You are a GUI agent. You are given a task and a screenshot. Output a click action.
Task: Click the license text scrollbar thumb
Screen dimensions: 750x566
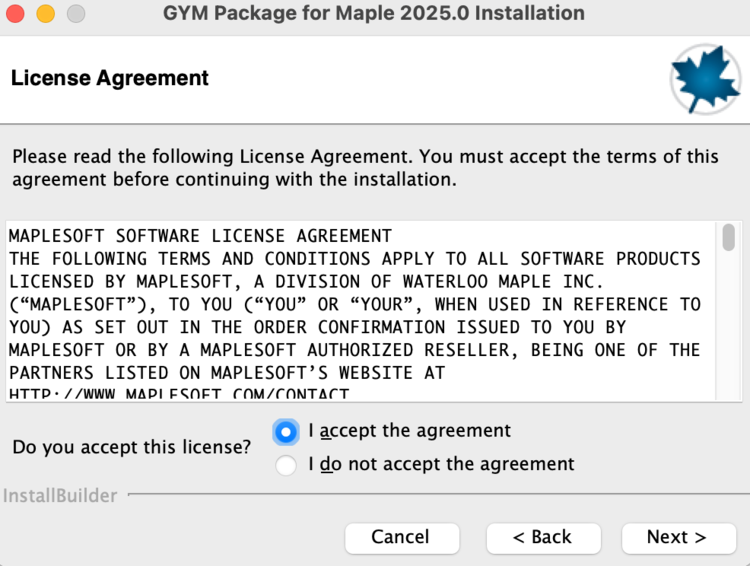[729, 238]
